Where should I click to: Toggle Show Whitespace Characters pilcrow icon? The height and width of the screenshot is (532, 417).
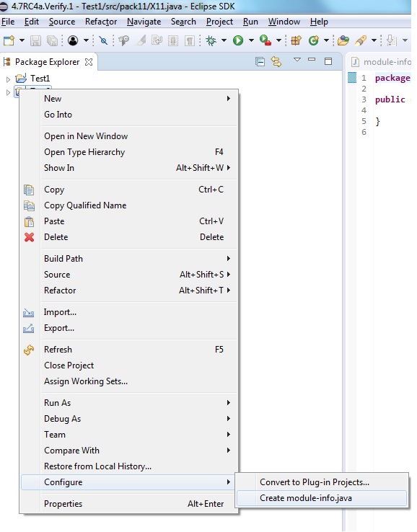[x=190, y=40]
